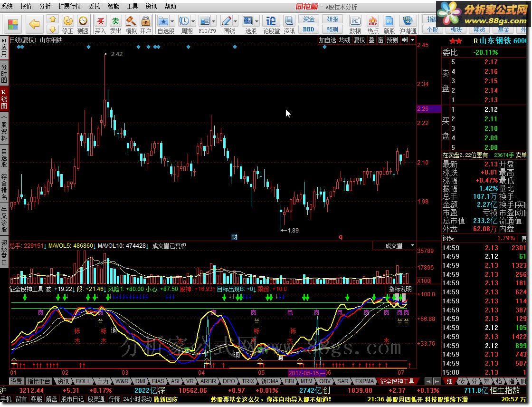The height and width of the screenshot is (407, 532).
Task: Open the 委托 menu
Action: [x=95, y=6]
